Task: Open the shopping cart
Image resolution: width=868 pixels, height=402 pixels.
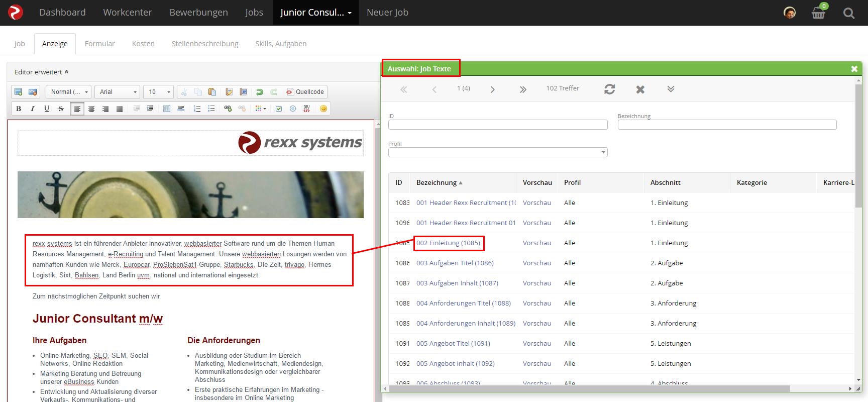Action: [819, 13]
